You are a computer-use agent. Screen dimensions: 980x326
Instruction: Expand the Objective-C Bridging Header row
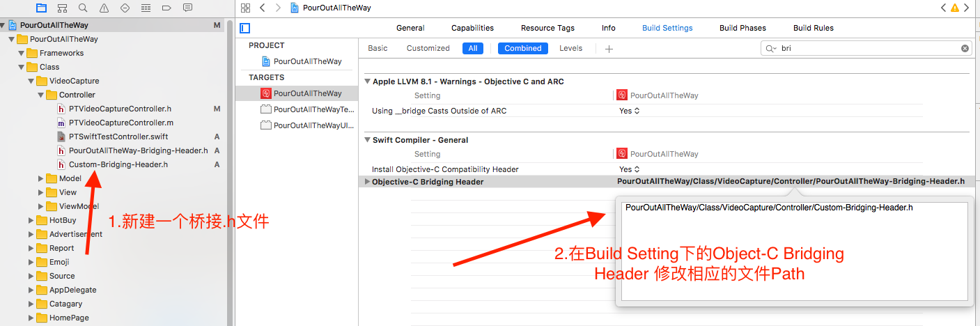coord(368,182)
